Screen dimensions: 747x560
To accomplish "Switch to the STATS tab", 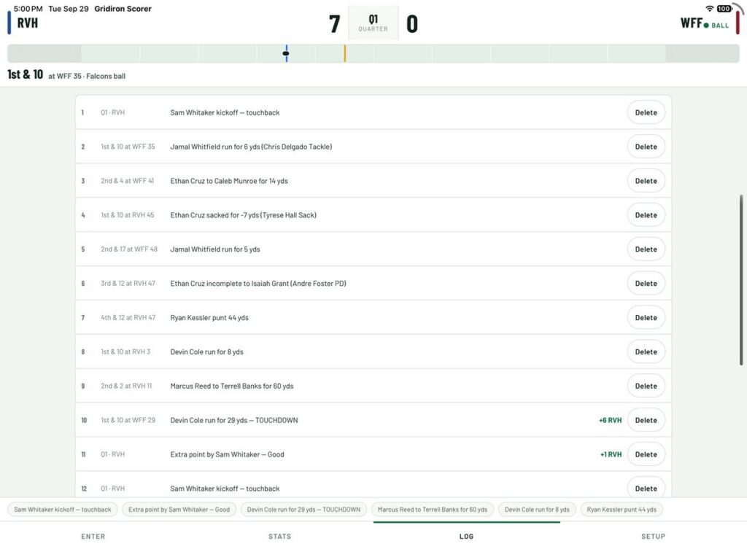I will point(279,536).
